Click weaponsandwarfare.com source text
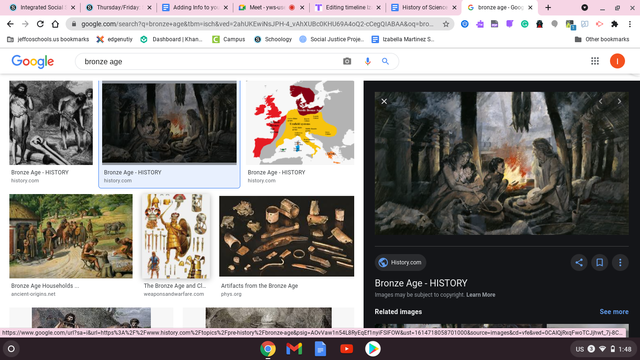The image size is (640, 360). (173, 294)
